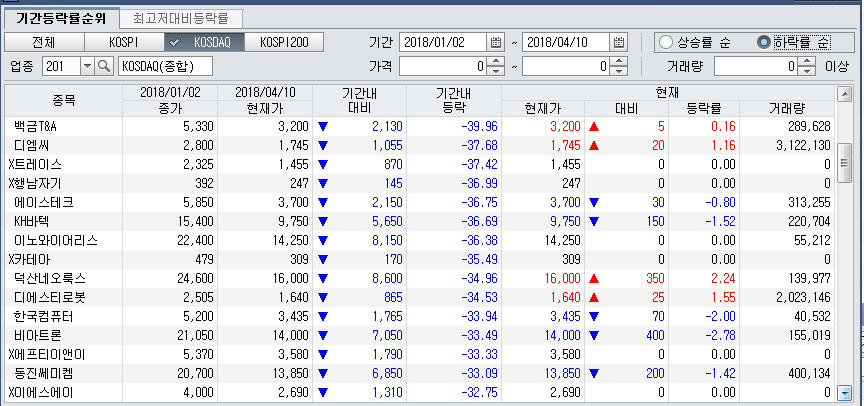
Task: Select stock row 한국컴퓨터
Action: [x=420, y=317]
